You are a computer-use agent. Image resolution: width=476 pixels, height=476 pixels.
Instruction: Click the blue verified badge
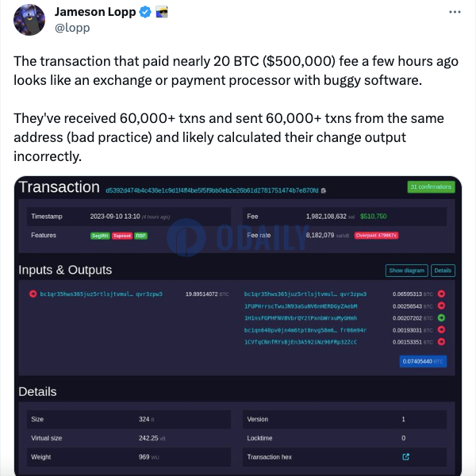(x=145, y=12)
